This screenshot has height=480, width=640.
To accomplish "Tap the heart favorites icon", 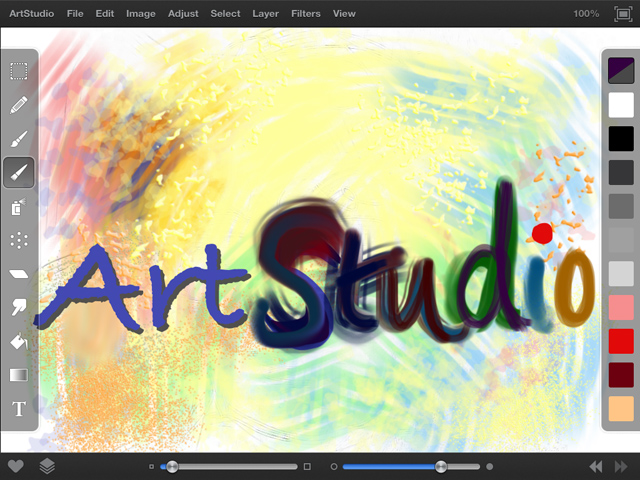I will coord(16,466).
